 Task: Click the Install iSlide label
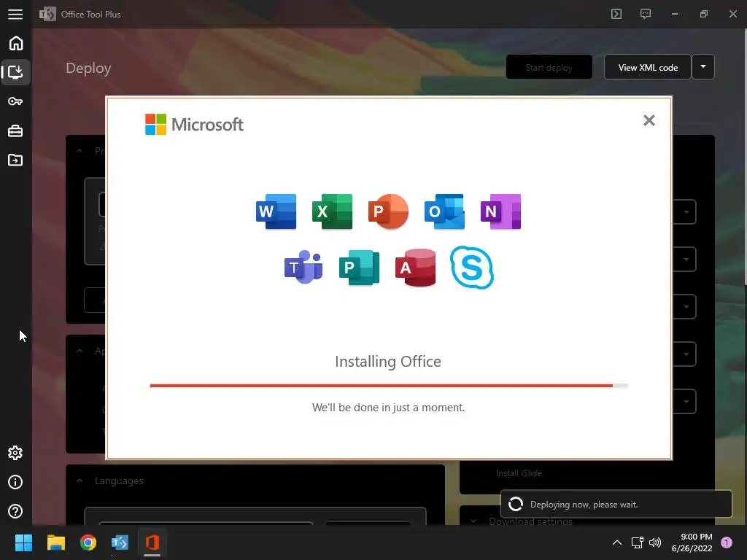click(519, 473)
